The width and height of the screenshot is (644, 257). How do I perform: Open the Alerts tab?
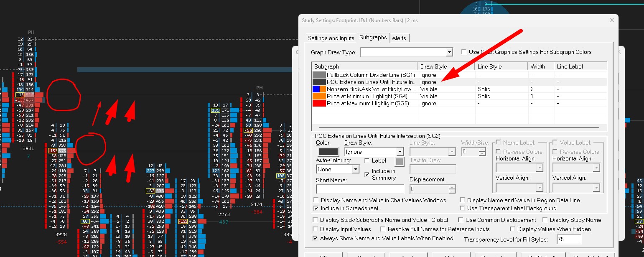coord(399,38)
